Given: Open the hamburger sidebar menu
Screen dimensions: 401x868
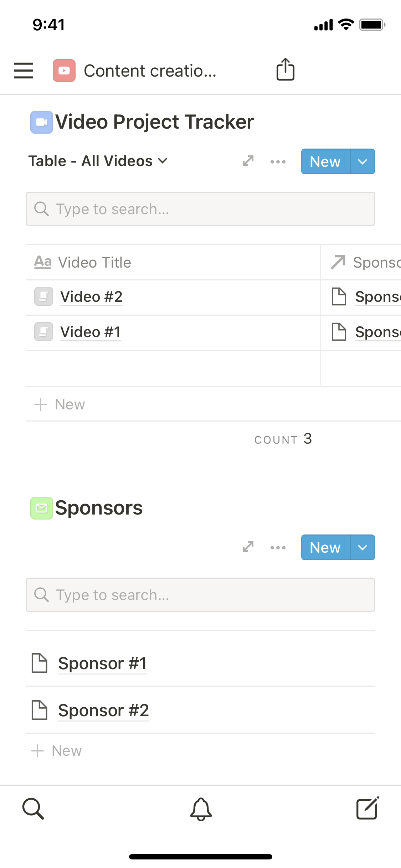Looking at the screenshot, I should (x=24, y=70).
